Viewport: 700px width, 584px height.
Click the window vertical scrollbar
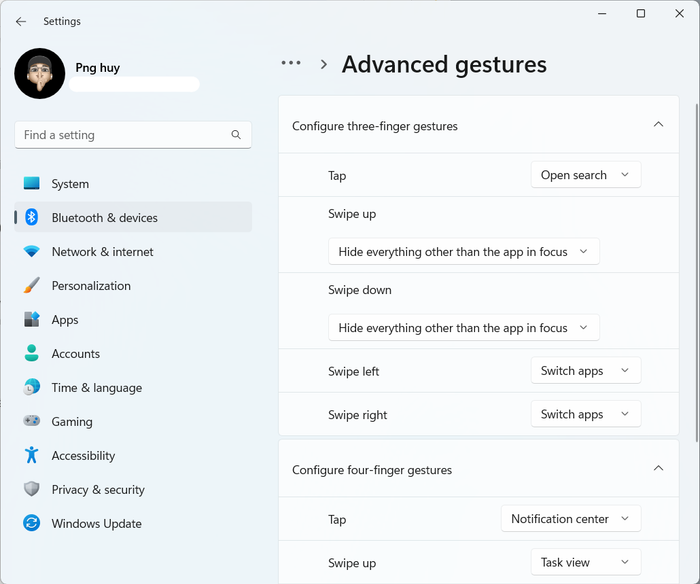[697, 272]
